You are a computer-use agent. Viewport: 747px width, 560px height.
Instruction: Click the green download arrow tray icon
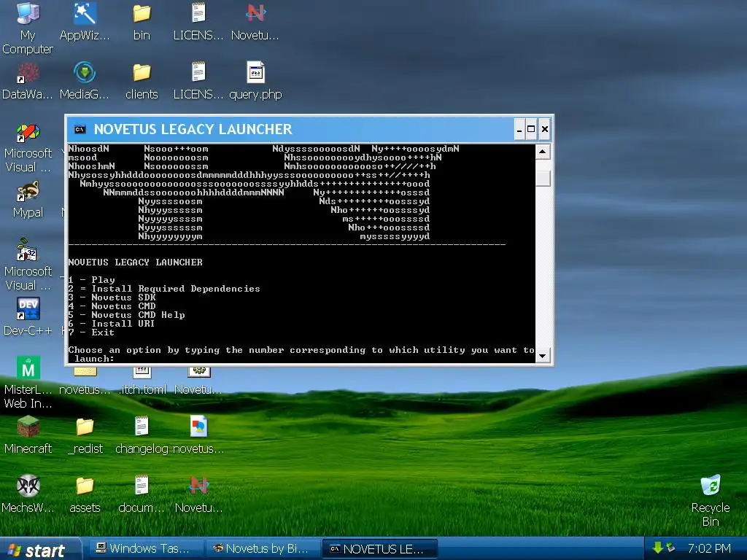[x=658, y=548]
